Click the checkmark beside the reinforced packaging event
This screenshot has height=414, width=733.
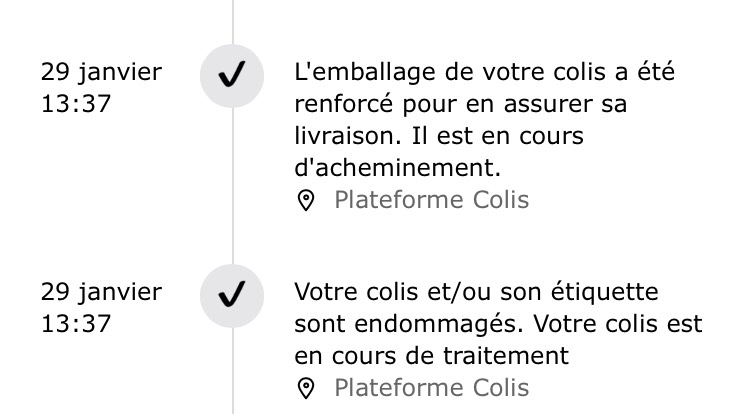click(232, 76)
